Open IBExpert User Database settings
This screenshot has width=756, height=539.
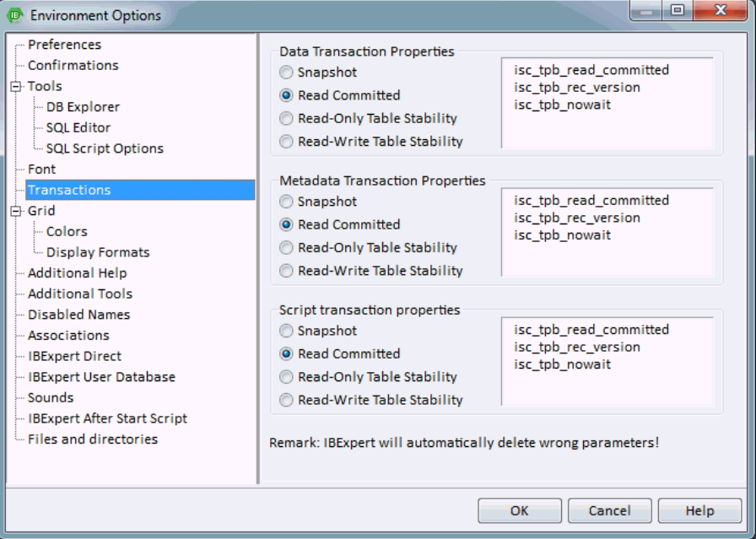tap(102, 377)
